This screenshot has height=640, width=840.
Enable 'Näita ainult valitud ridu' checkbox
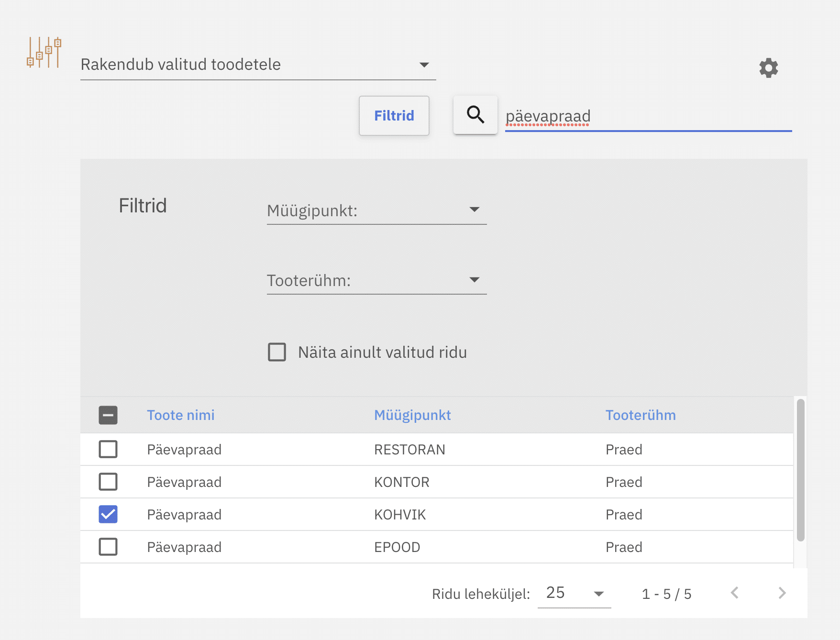click(x=277, y=352)
